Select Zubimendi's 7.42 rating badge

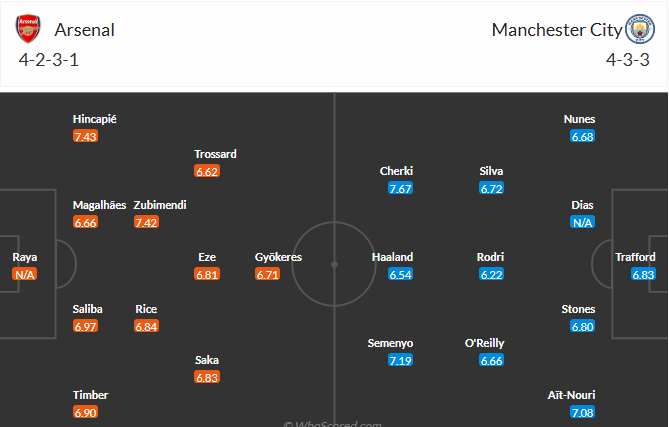147,222
